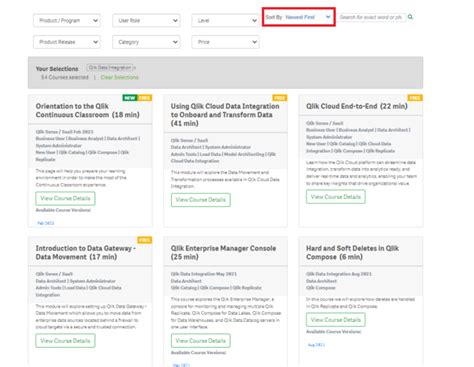Image resolution: width=474 pixels, height=367 pixels.
Task: View details for Orientation to Qlik Continuous Classroom
Action: click(x=65, y=198)
